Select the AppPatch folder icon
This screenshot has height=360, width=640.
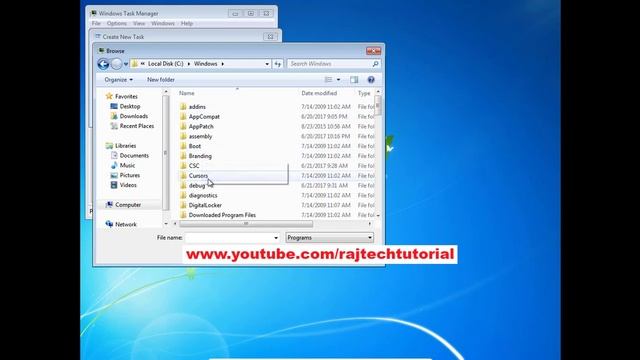[183, 126]
